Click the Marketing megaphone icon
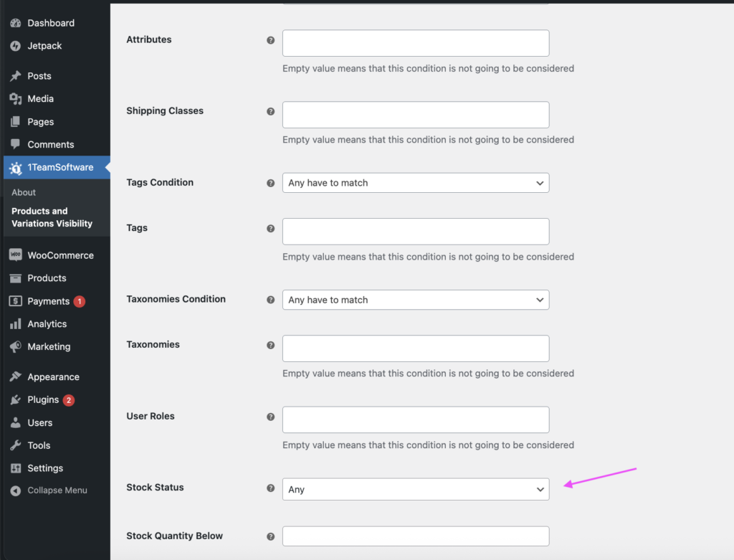 (16, 347)
